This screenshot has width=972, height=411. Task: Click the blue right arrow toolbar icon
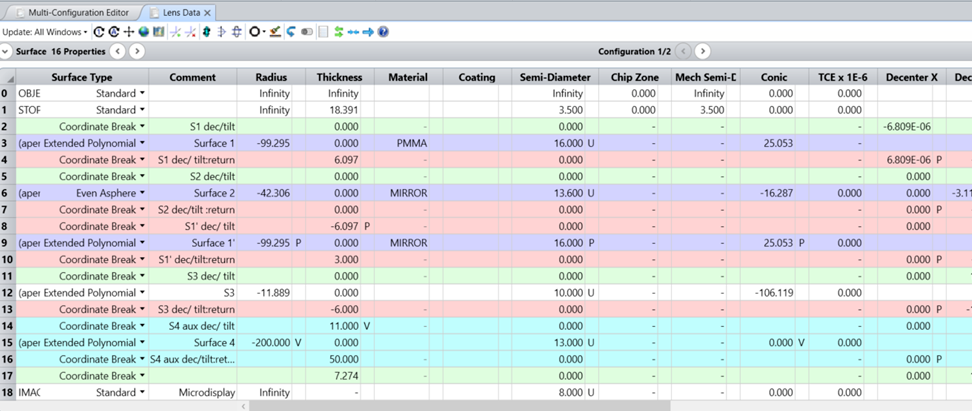(368, 32)
